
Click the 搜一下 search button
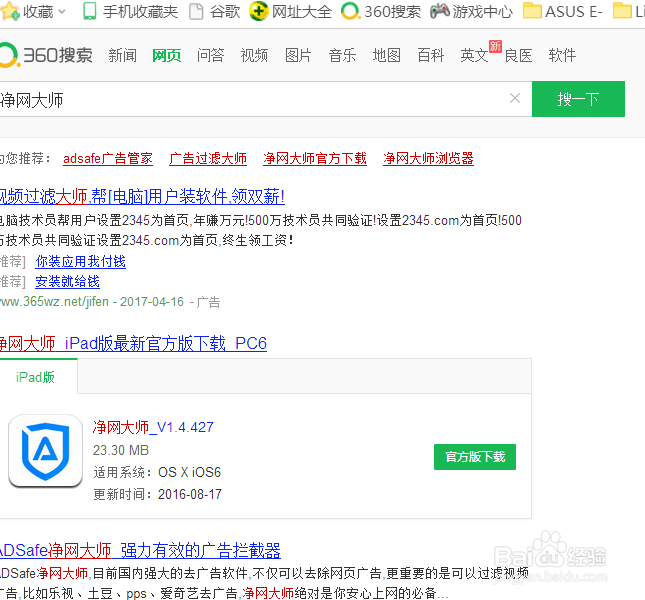coord(578,99)
